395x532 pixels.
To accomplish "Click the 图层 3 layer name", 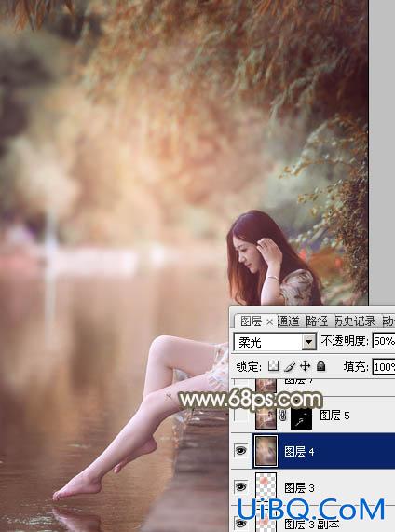I will 299,488.
